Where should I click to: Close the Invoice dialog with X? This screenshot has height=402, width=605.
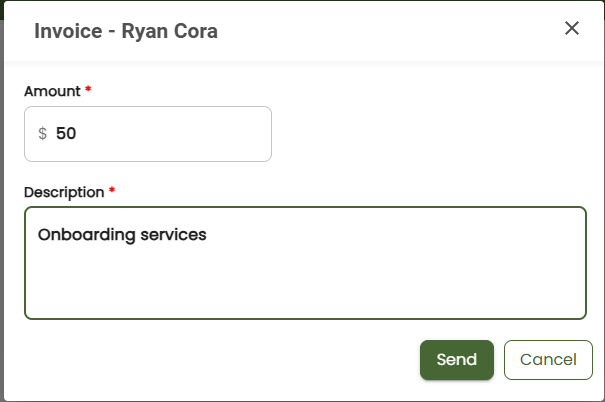[572, 28]
